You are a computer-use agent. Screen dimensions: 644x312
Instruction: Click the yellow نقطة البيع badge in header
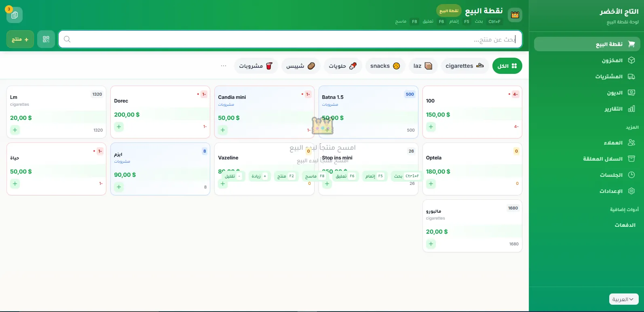[x=449, y=11]
